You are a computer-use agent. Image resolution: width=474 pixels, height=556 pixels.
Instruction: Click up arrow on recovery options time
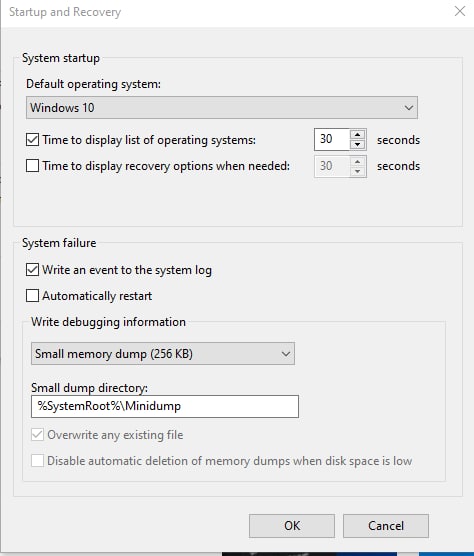tap(357, 161)
